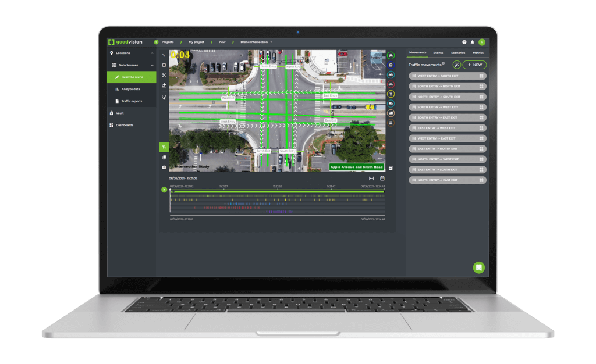Image resolution: width=596 pixels, height=364 pixels.
Task: Select the green Tr trajectory tool
Action: pyautogui.click(x=164, y=147)
